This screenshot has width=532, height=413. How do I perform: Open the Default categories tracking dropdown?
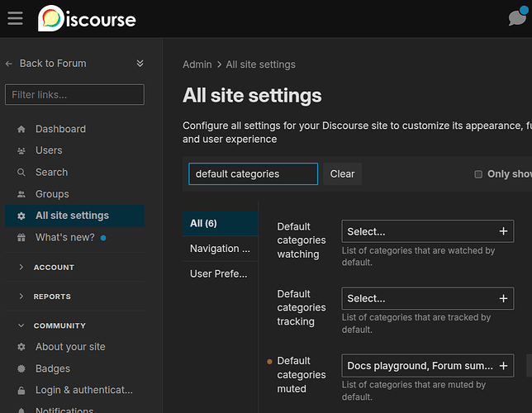(x=428, y=299)
